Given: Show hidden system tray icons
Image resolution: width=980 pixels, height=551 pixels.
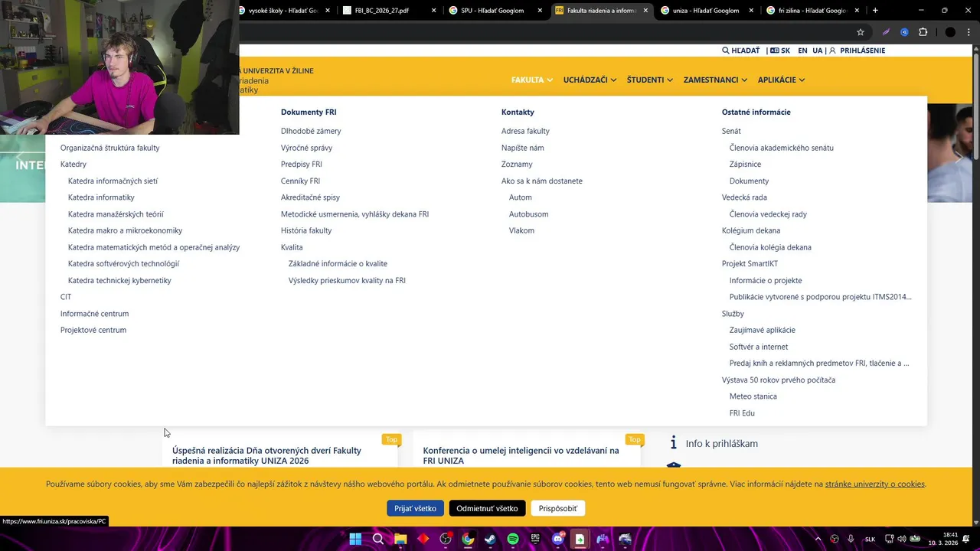Looking at the screenshot, I should coord(818,539).
